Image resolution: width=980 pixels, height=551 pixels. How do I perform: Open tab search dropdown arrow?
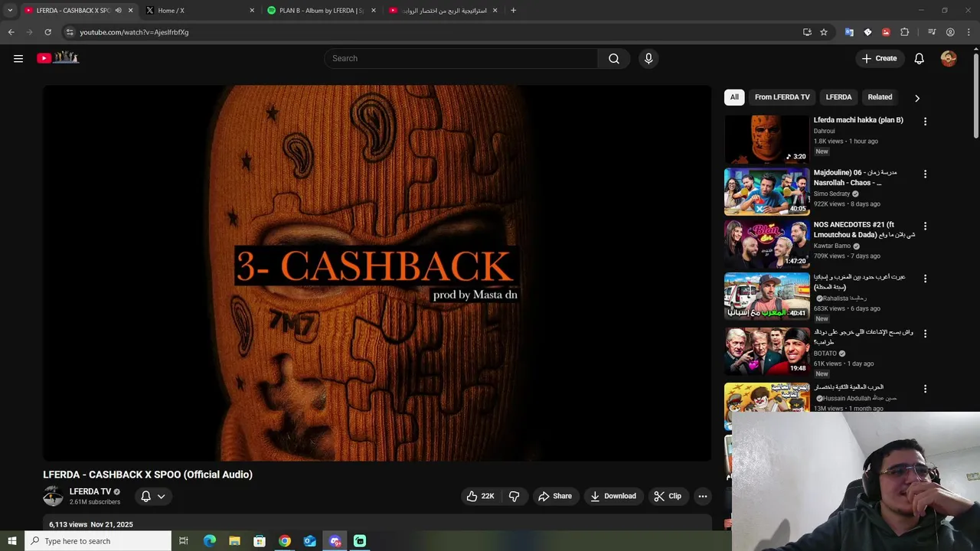[x=10, y=11]
